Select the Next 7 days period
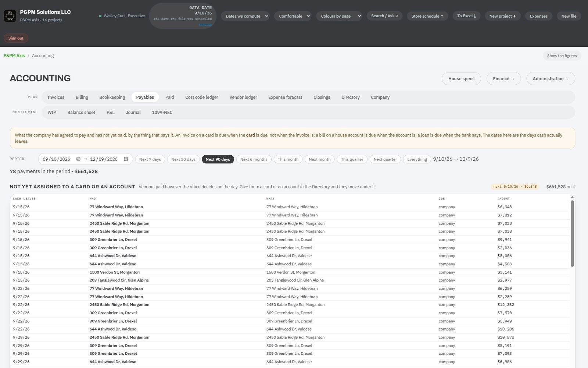 point(150,159)
